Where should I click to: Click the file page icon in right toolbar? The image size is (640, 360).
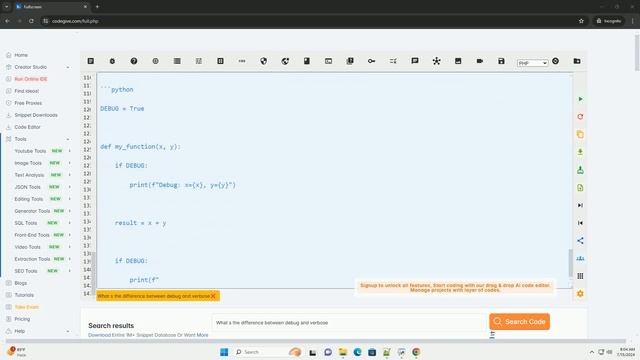click(580, 188)
